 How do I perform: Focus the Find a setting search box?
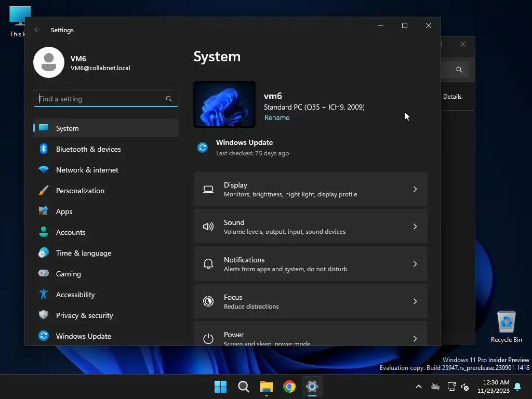click(106, 99)
